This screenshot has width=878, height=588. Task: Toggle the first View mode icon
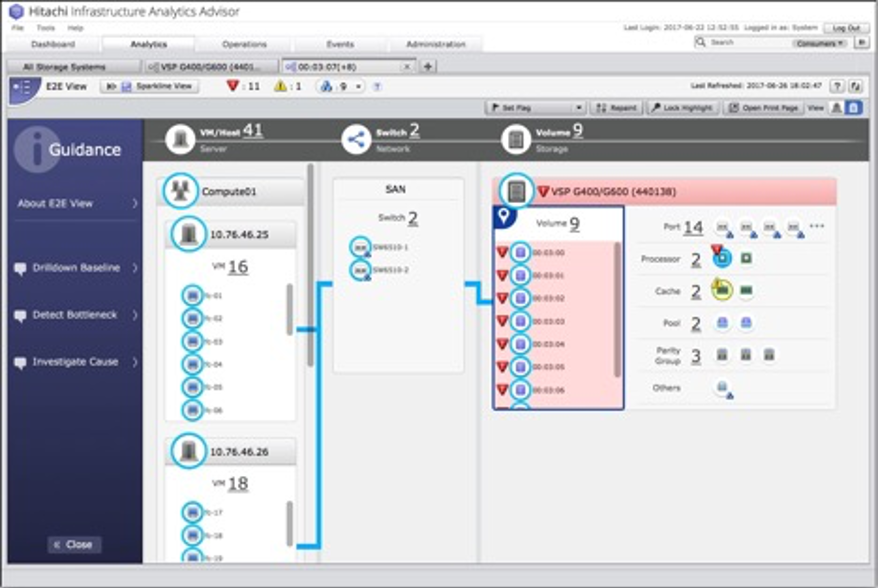coord(837,108)
